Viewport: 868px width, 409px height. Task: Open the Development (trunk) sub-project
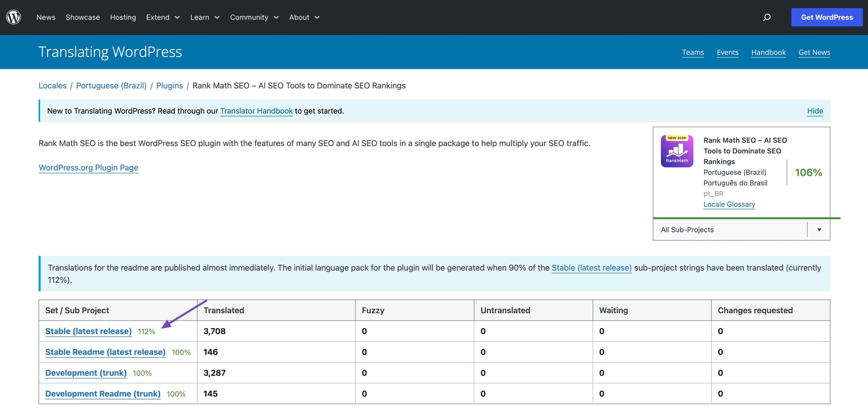86,373
